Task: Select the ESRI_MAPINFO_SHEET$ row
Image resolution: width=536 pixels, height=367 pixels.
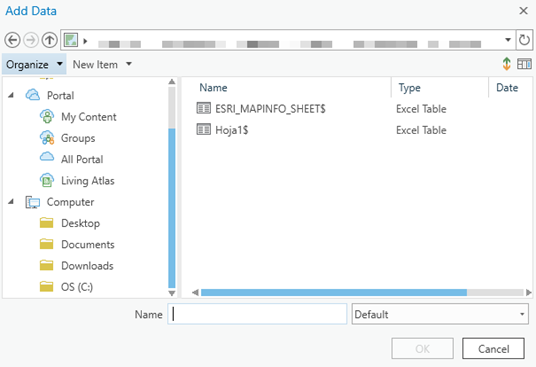Action: (x=357, y=109)
